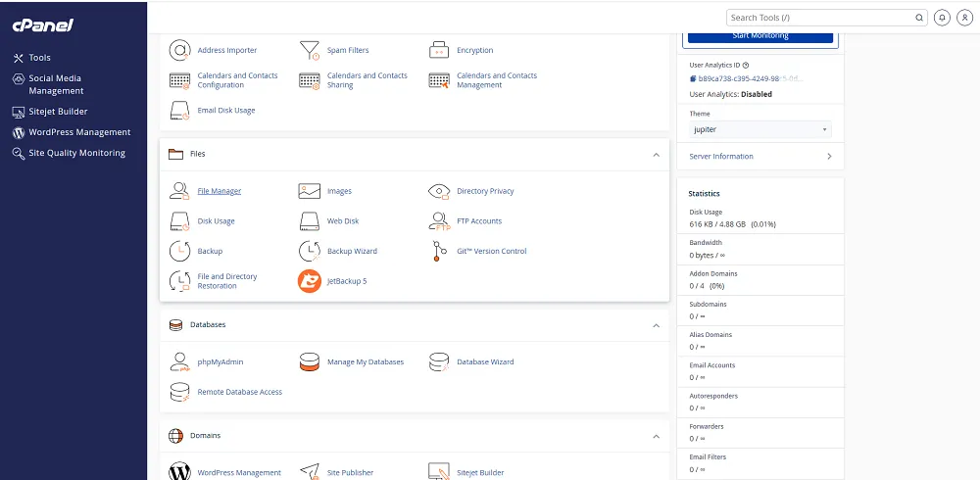Click the Databases section header title
The height and width of the screenshot is (480, 980).
(208, 325)
